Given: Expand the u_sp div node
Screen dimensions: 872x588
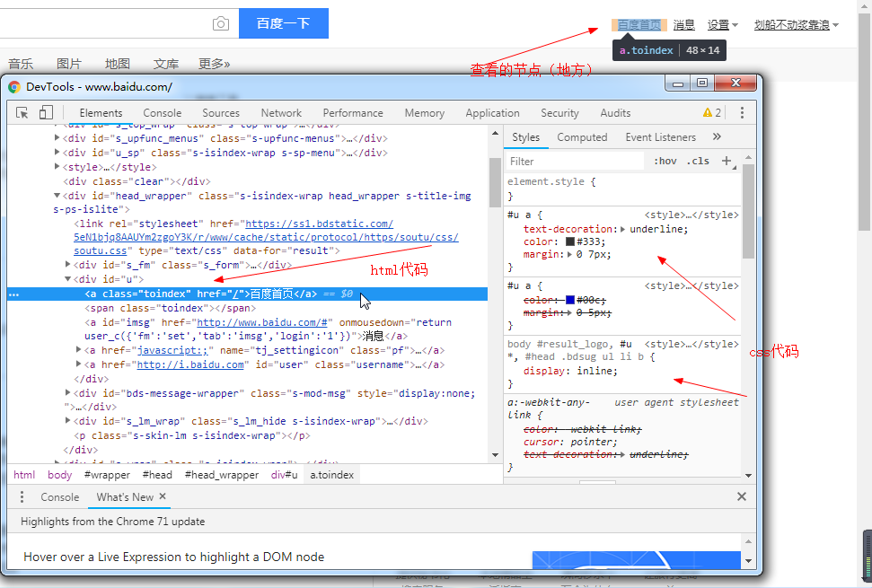Looking at the screenshot, I should (57, 153).
